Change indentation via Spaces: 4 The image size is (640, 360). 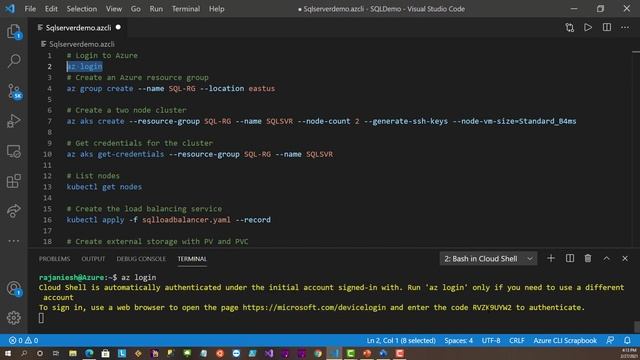coord(458,340)
